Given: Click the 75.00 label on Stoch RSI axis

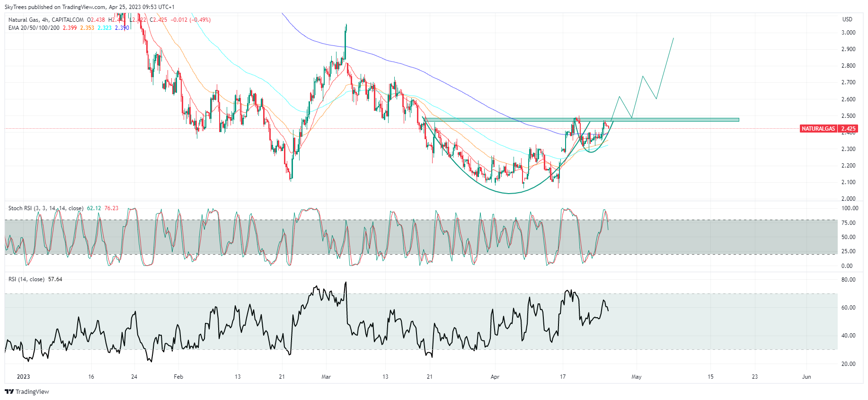Looking at the screenshot, I should [x=848, y=223].
